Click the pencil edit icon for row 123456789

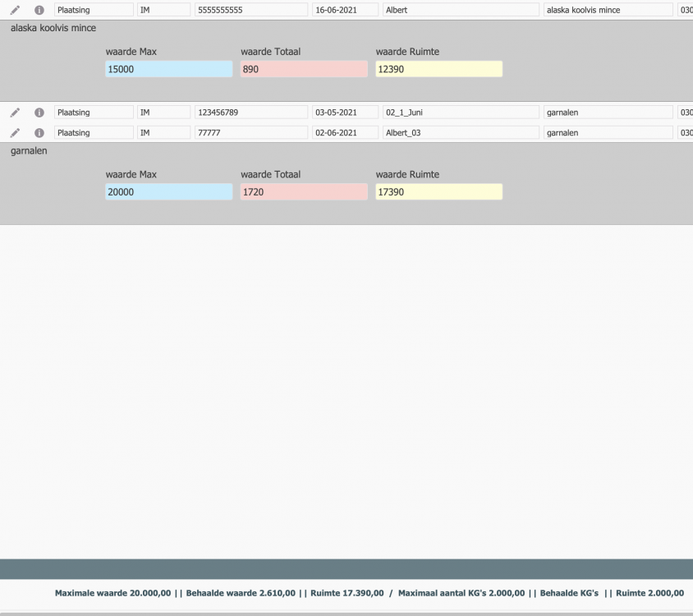tap(15, 113)
